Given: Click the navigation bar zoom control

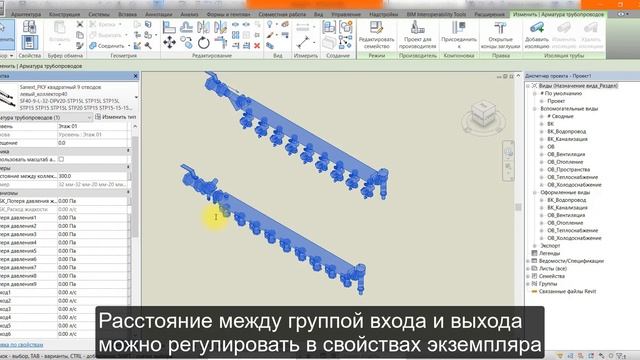Looking at the screenshot, I should click(x=509, y=167).
